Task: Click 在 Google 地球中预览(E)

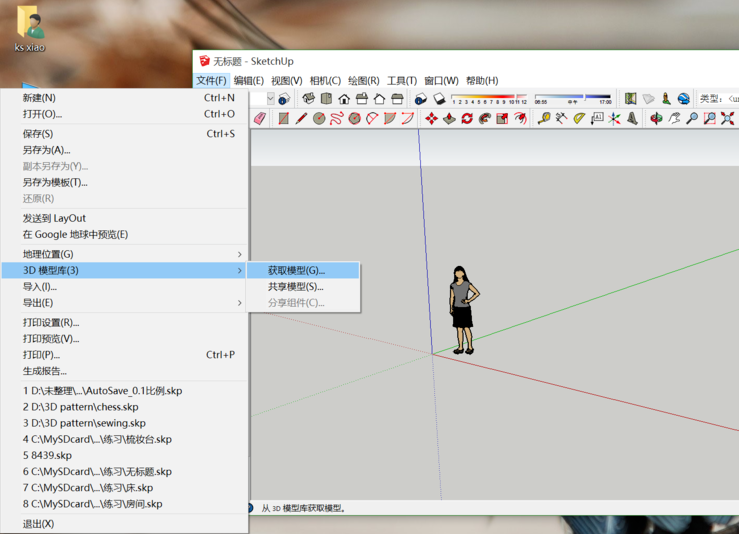Action: (124, 235)
